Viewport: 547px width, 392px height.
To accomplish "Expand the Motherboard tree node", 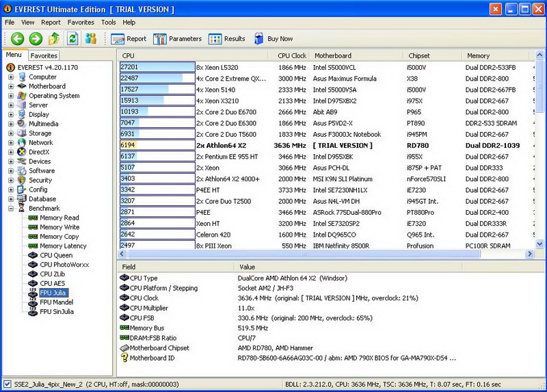I will click(11, 86).
